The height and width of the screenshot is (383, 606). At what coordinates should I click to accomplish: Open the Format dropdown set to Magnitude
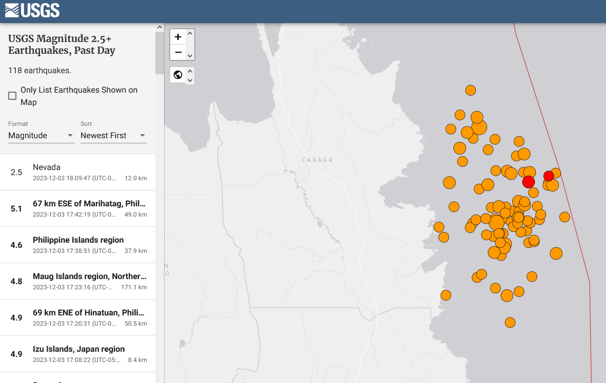point(41,135)
